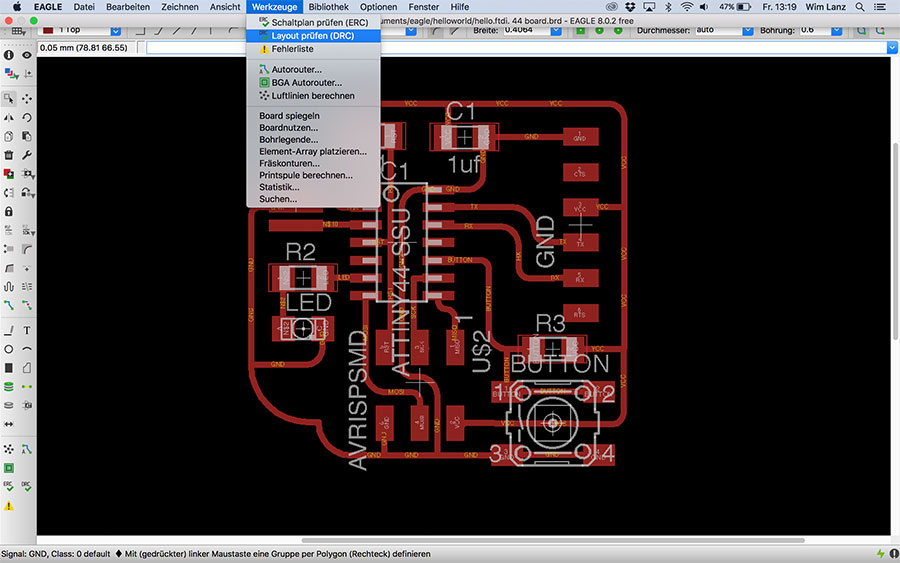Image resolution: width=900 pixels, height=563 pixels.
Task: Click the green BGA autorouter sidebar icon
Action: [9, 468]
